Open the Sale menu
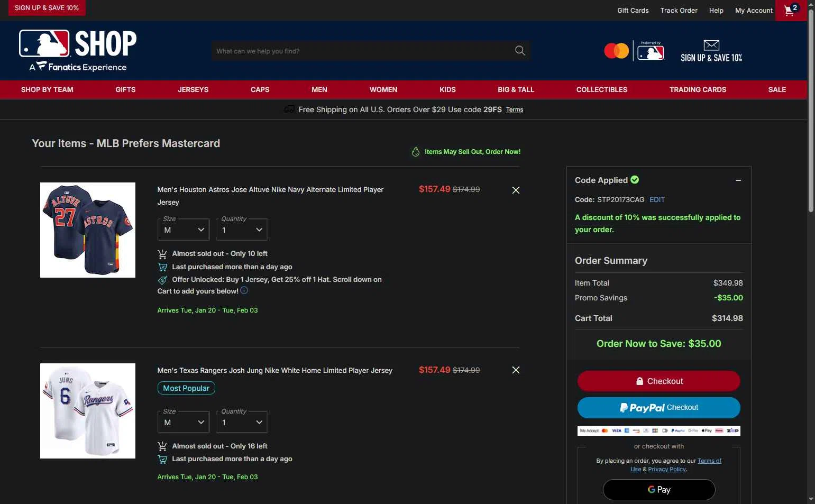Screen dimensions: 815x504 [x=777, y=89]
